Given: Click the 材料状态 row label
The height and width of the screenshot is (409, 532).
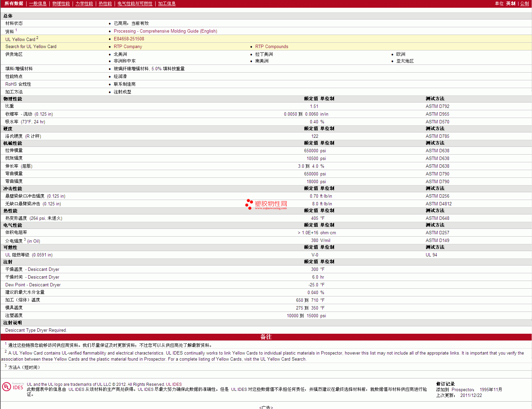Looking at the screenshot, I should coord(14,23).
